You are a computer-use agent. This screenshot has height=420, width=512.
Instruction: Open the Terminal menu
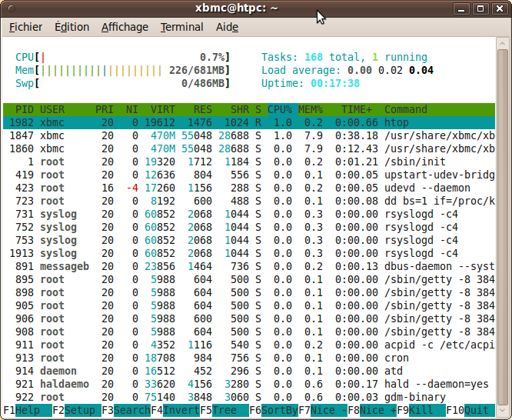click(182, 27)
